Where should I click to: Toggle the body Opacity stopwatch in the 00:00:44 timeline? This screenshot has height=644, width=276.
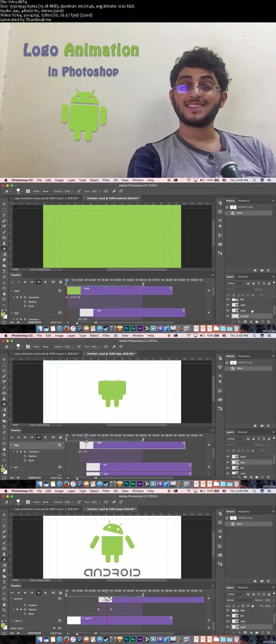[x=25, y=302]
